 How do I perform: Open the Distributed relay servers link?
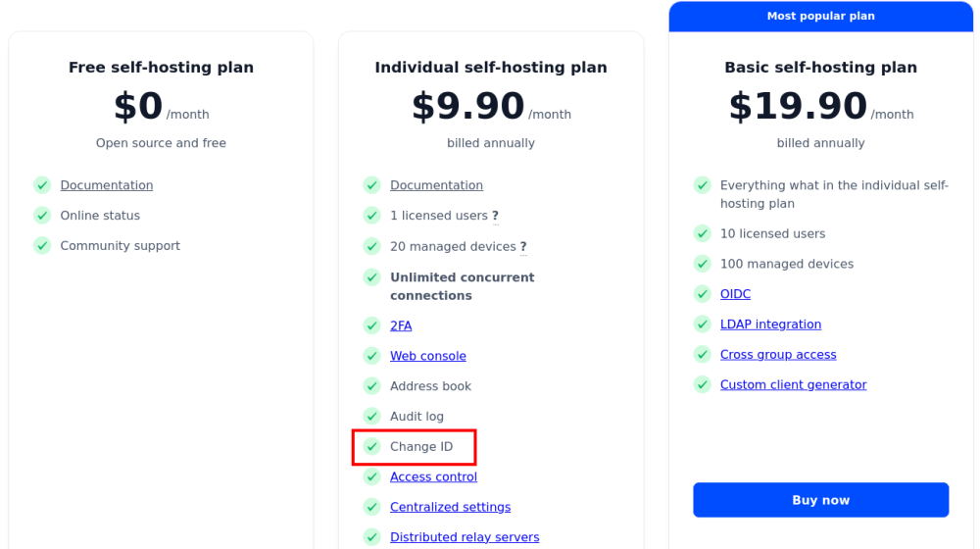(465, 537)
